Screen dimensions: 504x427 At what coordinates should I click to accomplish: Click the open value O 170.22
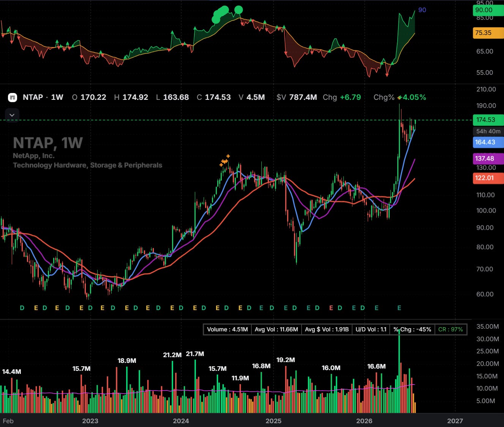[x=89, y=97]
